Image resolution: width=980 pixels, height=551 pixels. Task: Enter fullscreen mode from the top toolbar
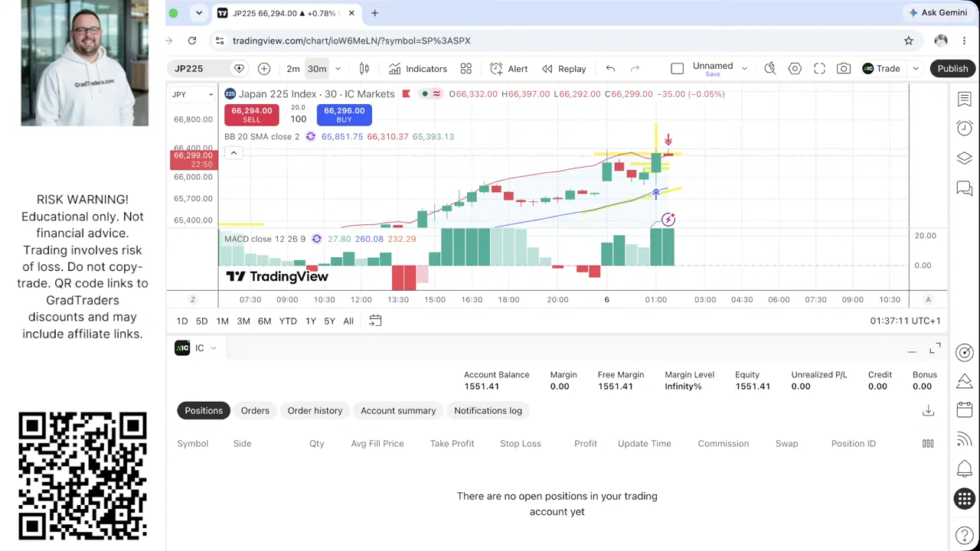click(x=819, y=69)
